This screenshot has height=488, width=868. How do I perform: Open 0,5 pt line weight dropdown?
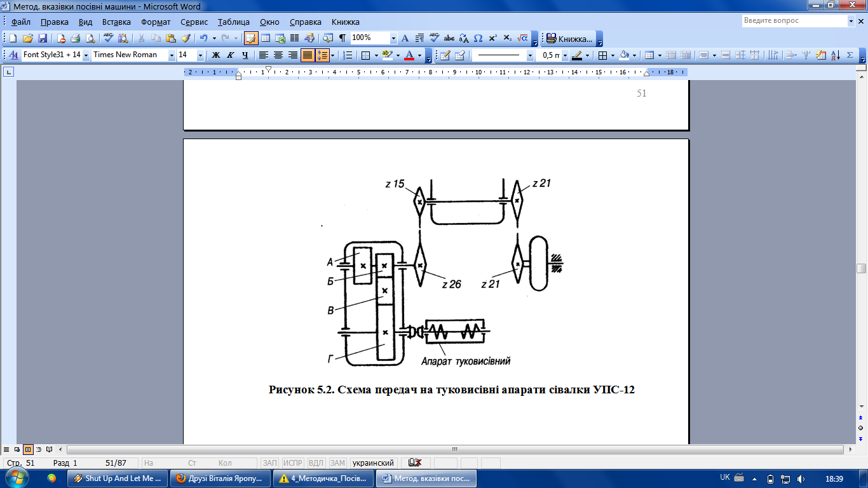tap(564, 55)
